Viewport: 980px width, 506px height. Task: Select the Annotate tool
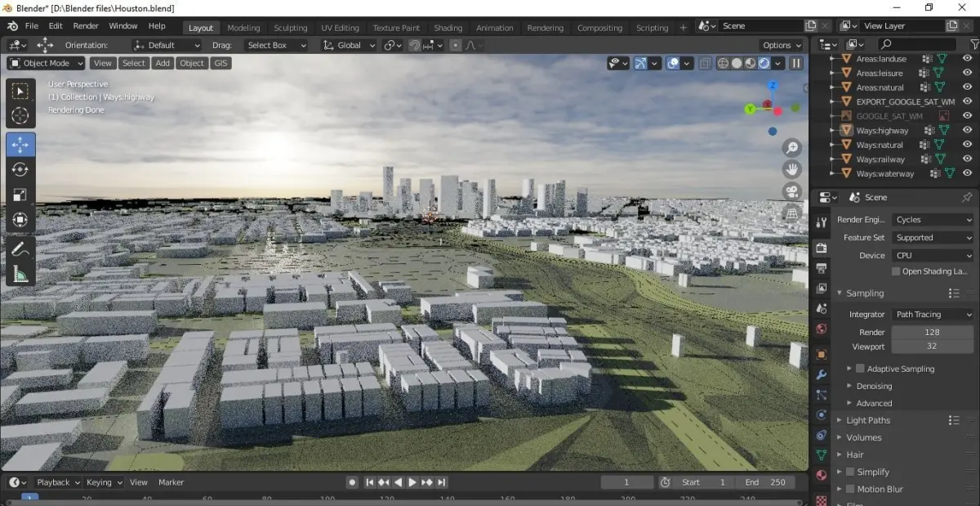click(x=20, y=249)
